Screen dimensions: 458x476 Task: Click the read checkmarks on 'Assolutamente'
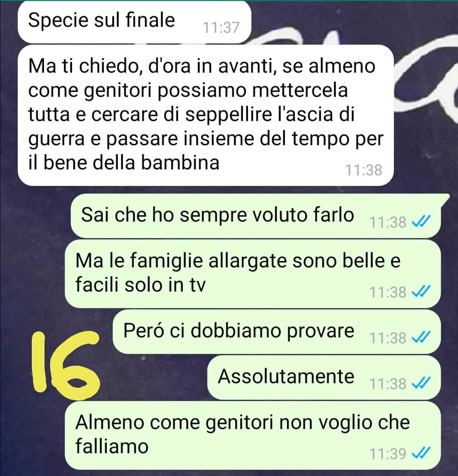(x=421, y=383)
